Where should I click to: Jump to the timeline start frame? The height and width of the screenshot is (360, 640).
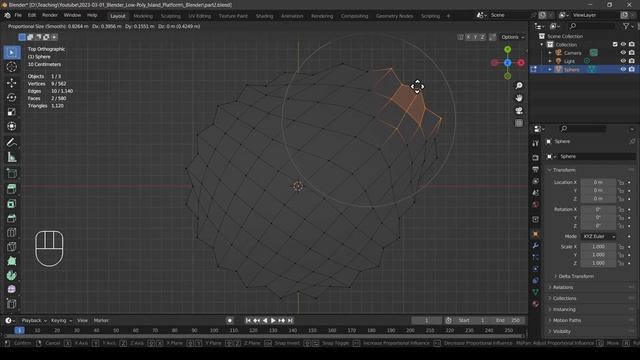point(248,320)
